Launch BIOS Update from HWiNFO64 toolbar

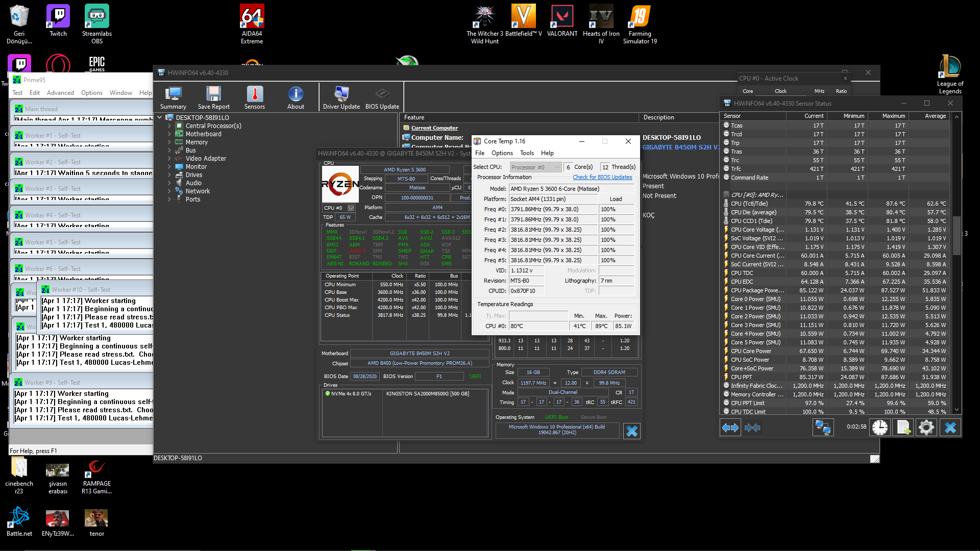pyautogui.click(x=382, y=98)
